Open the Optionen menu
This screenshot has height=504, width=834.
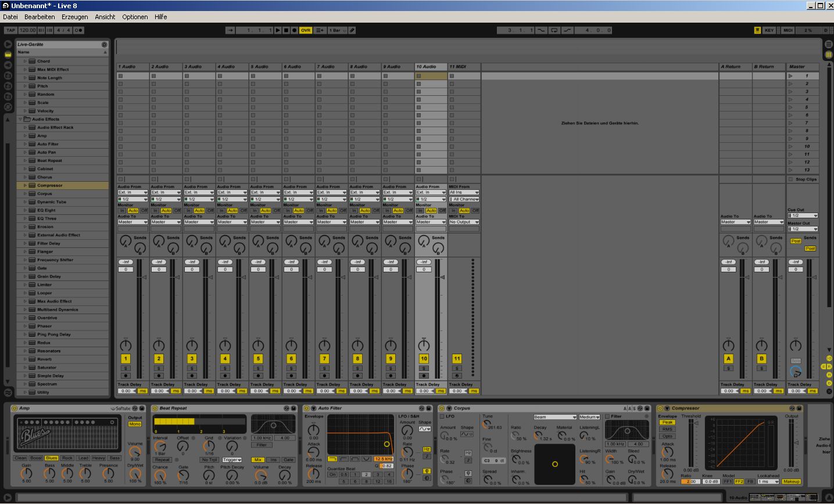135,17
